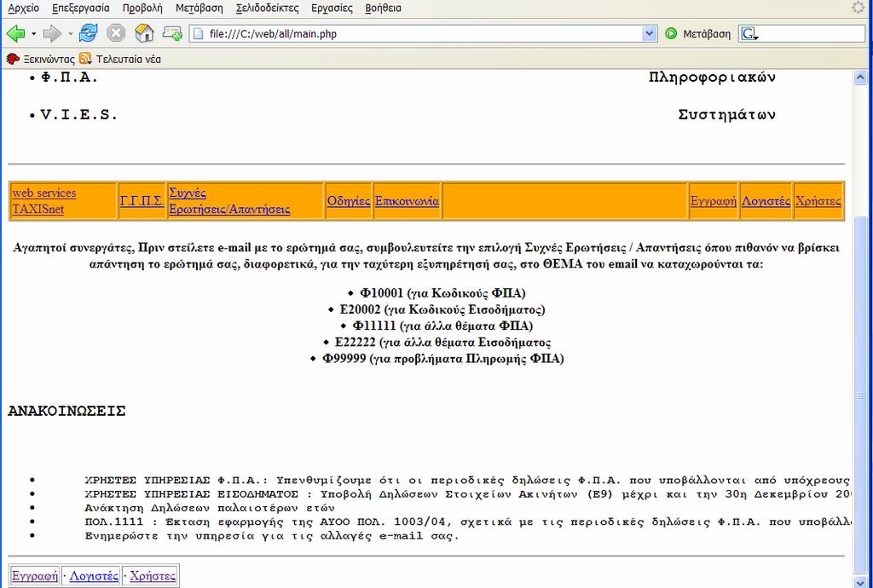Screen dimensions: 873x588
Task: Click Λογιστές link in orange bar
Action: point(766,201)
